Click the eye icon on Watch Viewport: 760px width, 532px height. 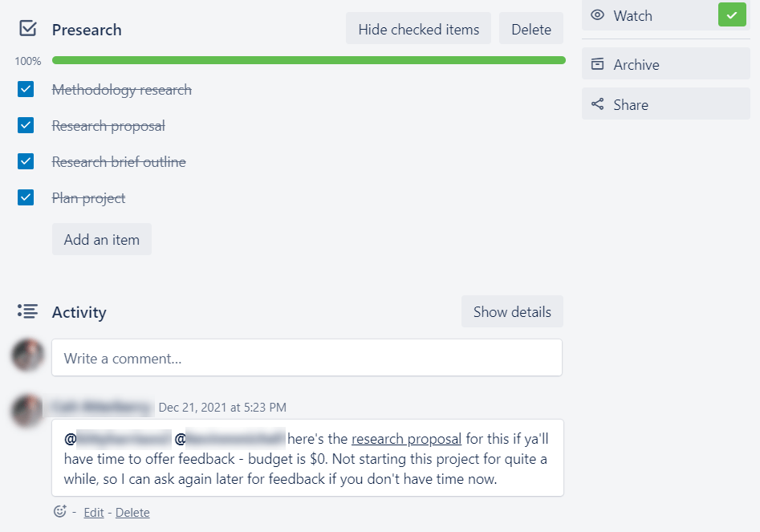pos(597,15)
